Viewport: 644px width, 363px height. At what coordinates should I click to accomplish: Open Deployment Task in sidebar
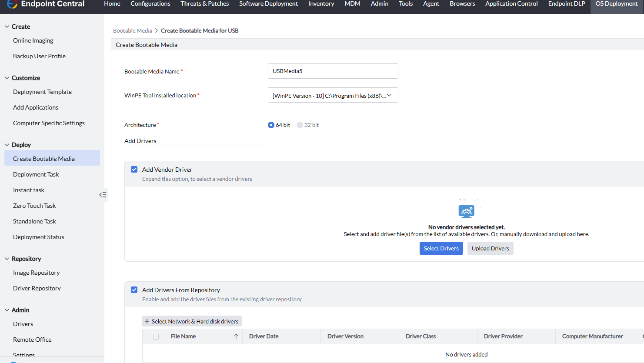coord(36,174)
